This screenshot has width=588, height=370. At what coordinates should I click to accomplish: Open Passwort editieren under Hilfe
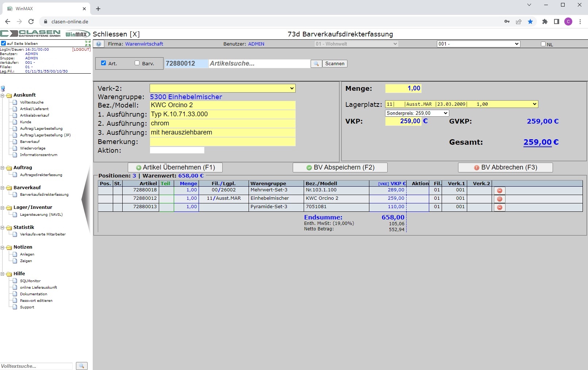(36, 301)
